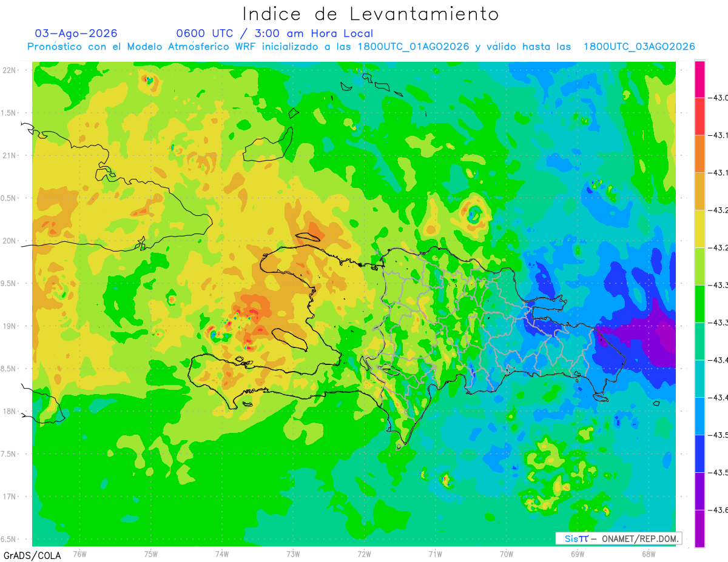Select the '69W' longitude label
This screenshot has width=728, height=562.
(x=578, y=554)
